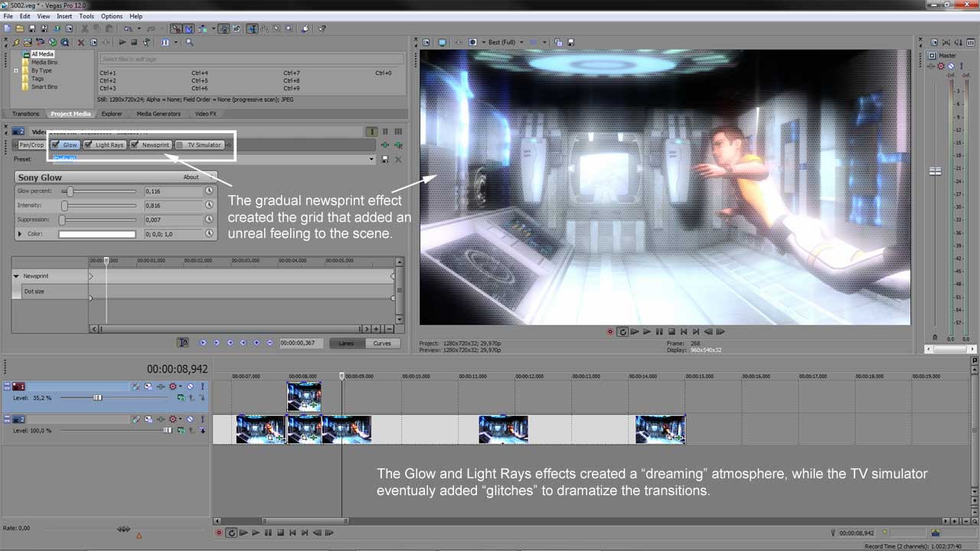
Task: Toggle the preview Loop Playback button
Action: point(622,331)
